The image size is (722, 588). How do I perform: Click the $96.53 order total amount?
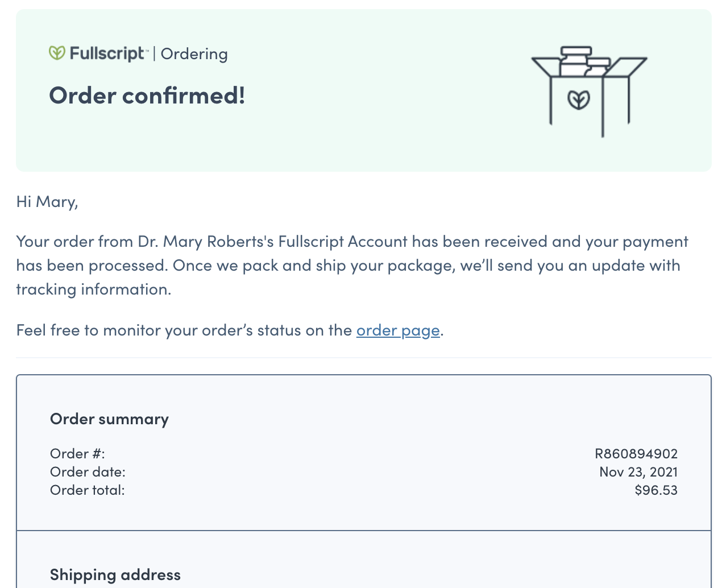tap(656, 490)
